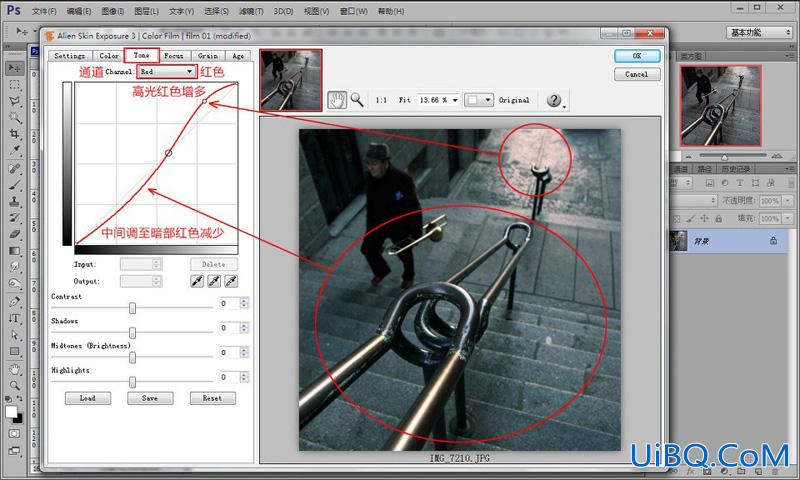Select the Lasso tool

click(x=14, y=101)
